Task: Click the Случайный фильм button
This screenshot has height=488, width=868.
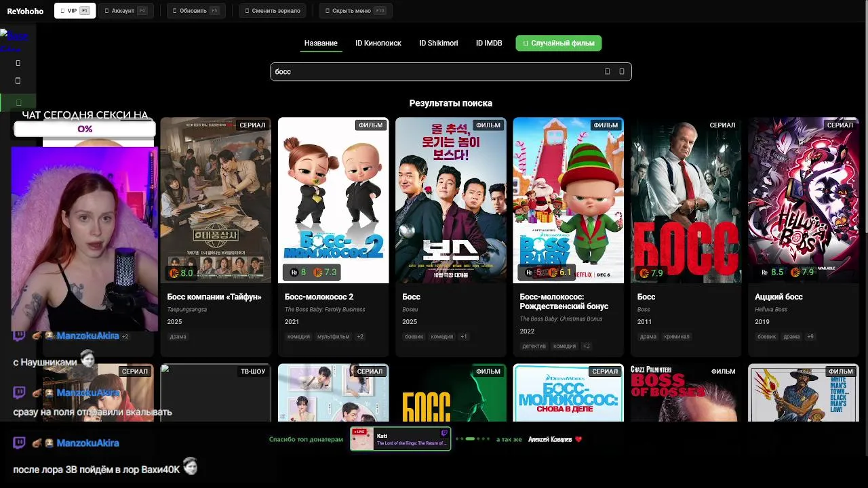Action: pyautogui.click(x=558, y=43)
